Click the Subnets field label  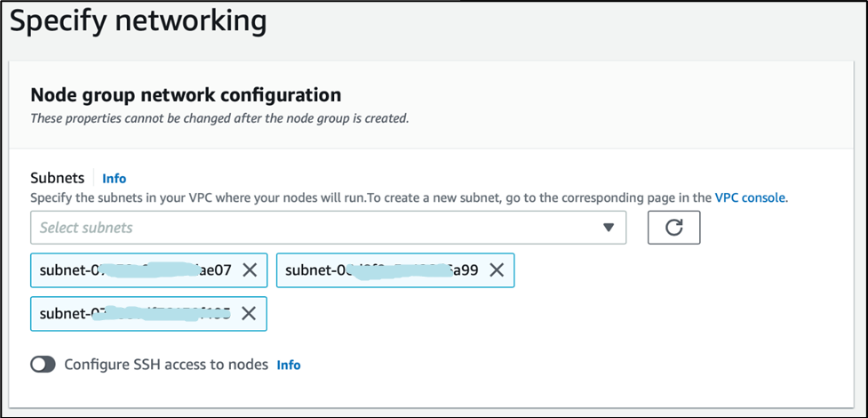coord(58,178)
